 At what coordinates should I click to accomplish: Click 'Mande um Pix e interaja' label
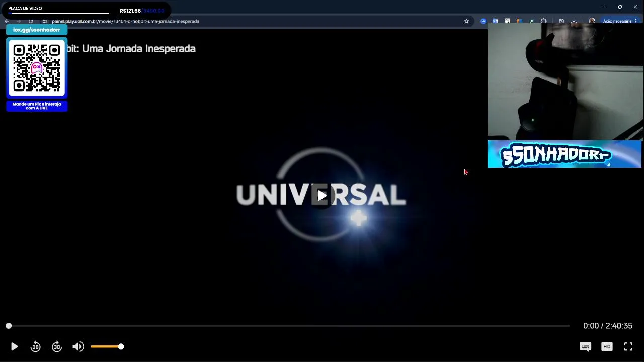click(37, 106)
